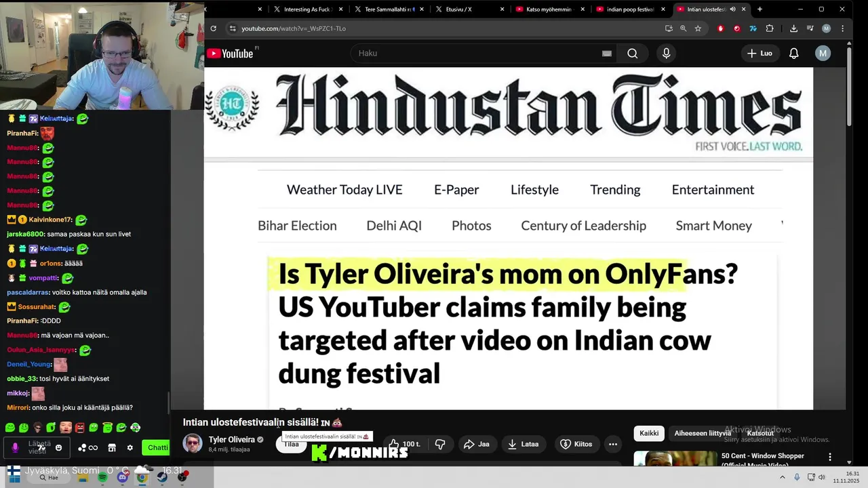Open OBS from the taskbar
868x488 pixels.
tap(182, 477)
